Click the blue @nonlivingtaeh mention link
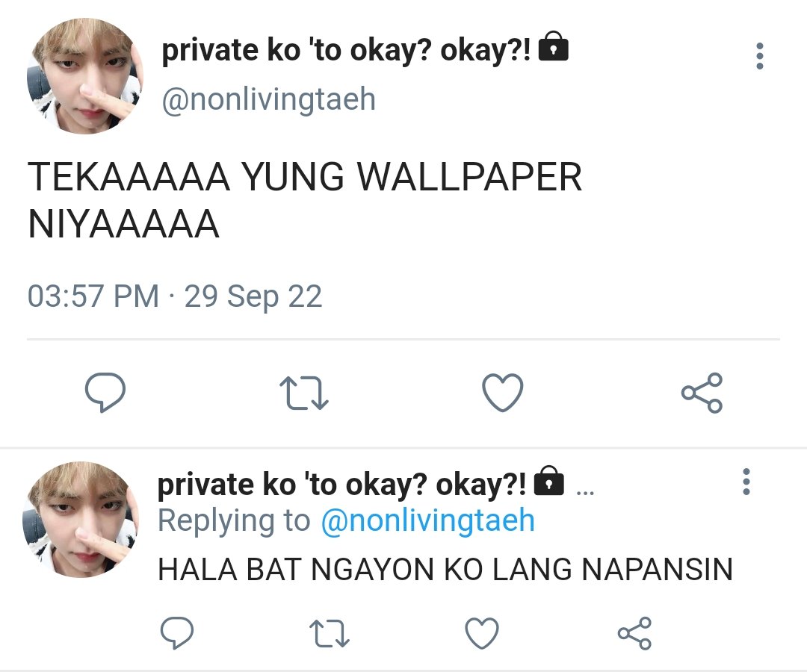Viewport: 807px width, 672px height. point(427,520)
